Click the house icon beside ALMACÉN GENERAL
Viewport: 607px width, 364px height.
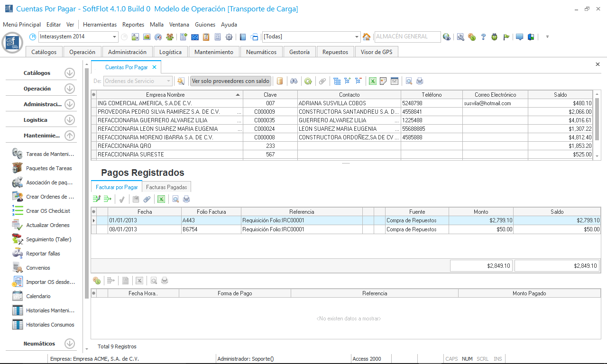[x=367, y=37]
